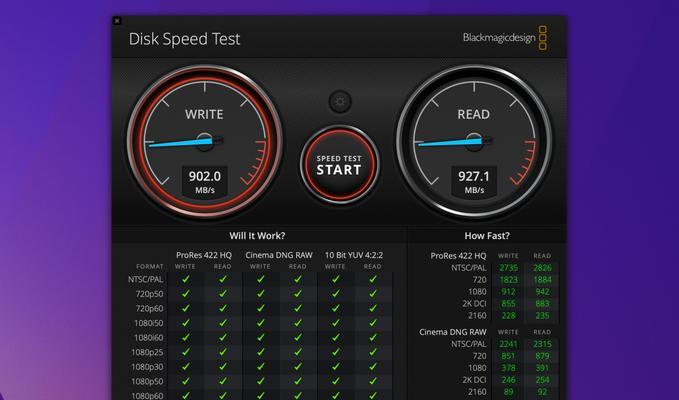
Task: Click the 1080p30 format row label
Action: 147,367
